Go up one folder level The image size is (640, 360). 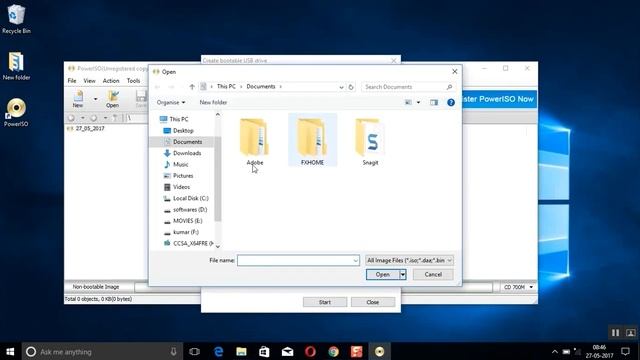click(x=192, y=87)
